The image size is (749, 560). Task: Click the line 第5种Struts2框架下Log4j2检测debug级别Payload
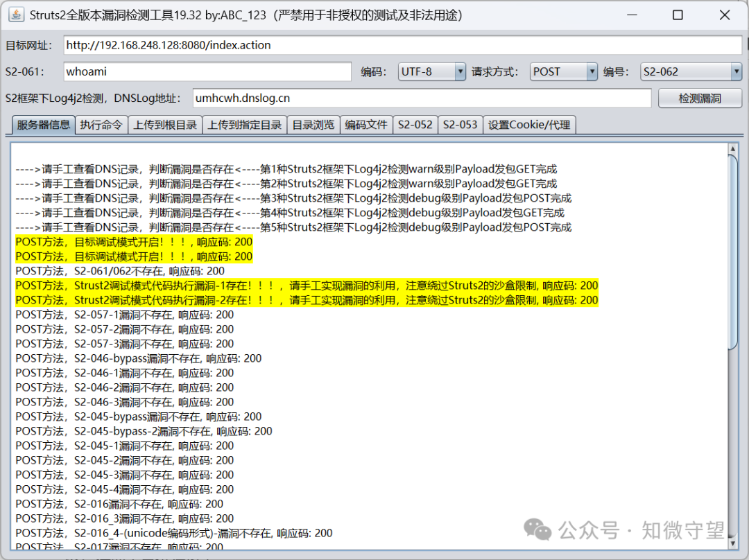coord(293,227)
